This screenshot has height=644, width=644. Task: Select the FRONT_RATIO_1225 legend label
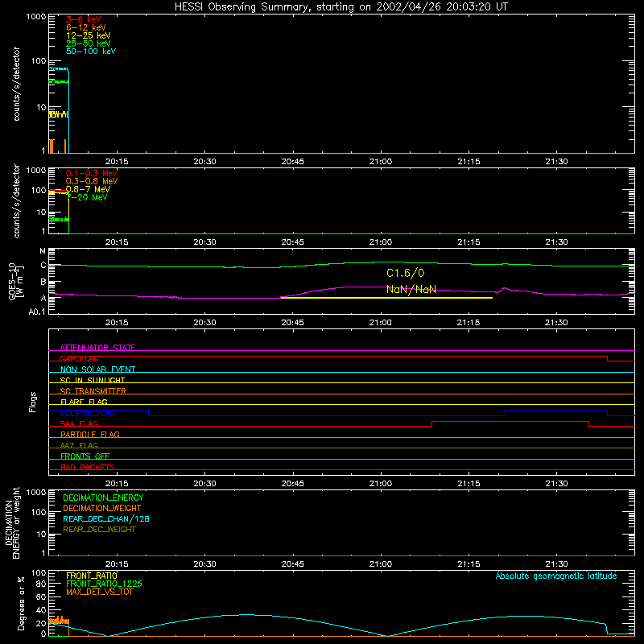tap(104, 584)
